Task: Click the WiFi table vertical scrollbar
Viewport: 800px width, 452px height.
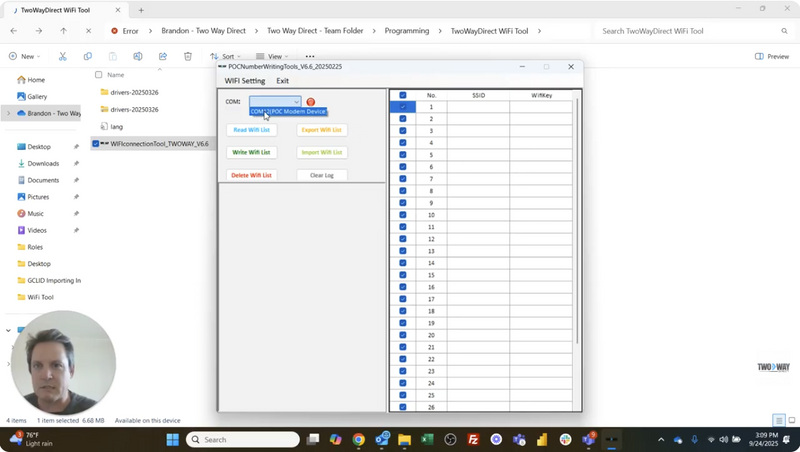Action: pos(577,250)
